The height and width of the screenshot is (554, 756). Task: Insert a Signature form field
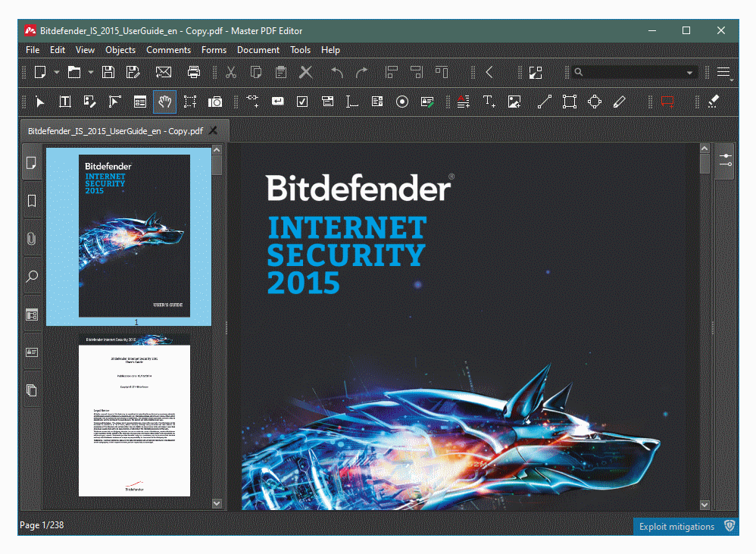[x=427, y=102]
